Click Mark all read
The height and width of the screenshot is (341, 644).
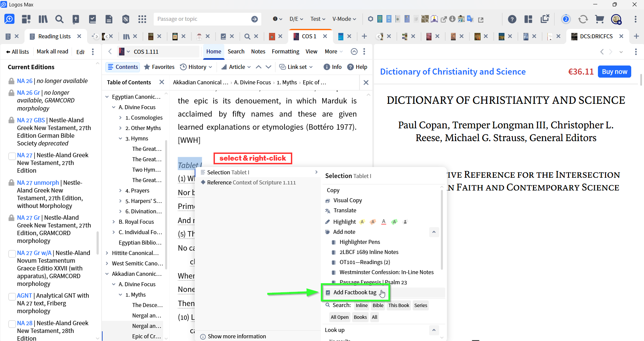(52, 51)
